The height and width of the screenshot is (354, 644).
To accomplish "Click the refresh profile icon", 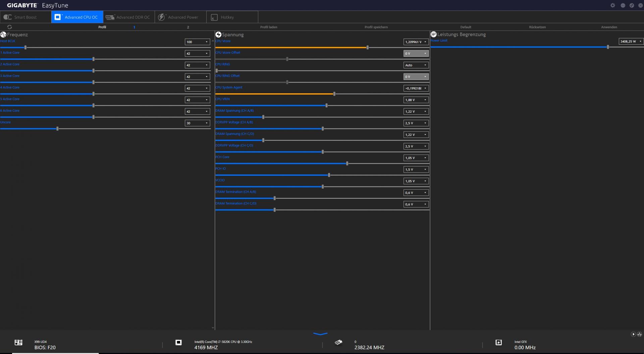I will 9,27.
